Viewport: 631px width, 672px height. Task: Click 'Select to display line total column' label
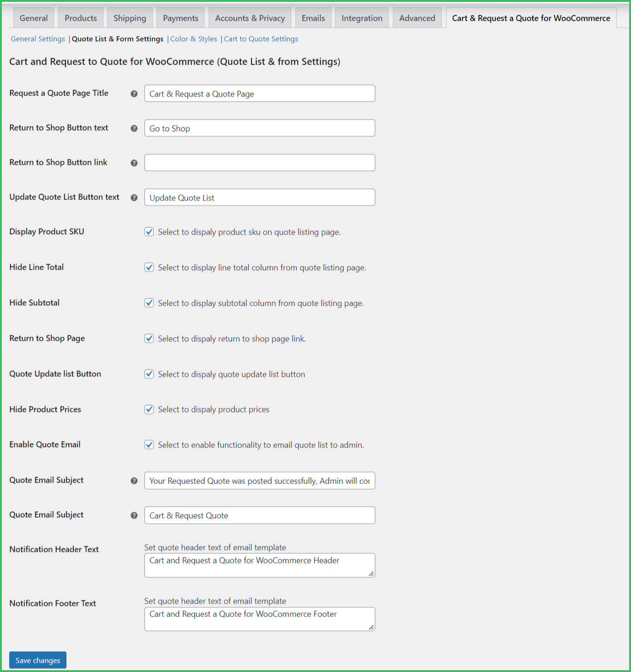[x=262, y=267]
